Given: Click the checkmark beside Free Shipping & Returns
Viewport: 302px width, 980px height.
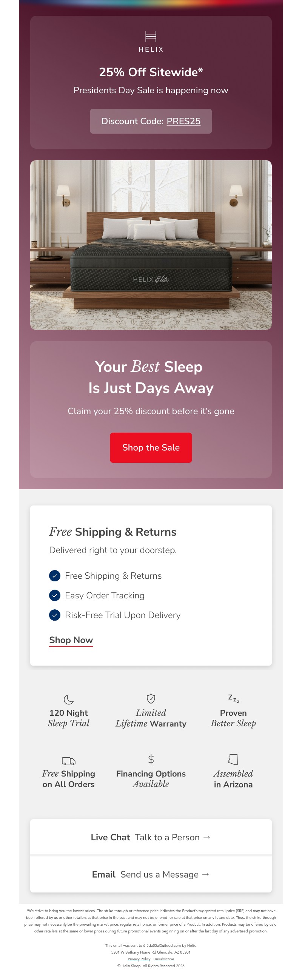Looking at the screenshot, I should (55, 576).
